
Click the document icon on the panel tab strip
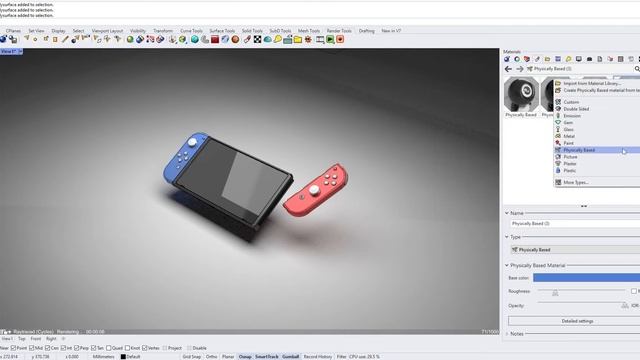pyautogui.click(x=600, y=59)
